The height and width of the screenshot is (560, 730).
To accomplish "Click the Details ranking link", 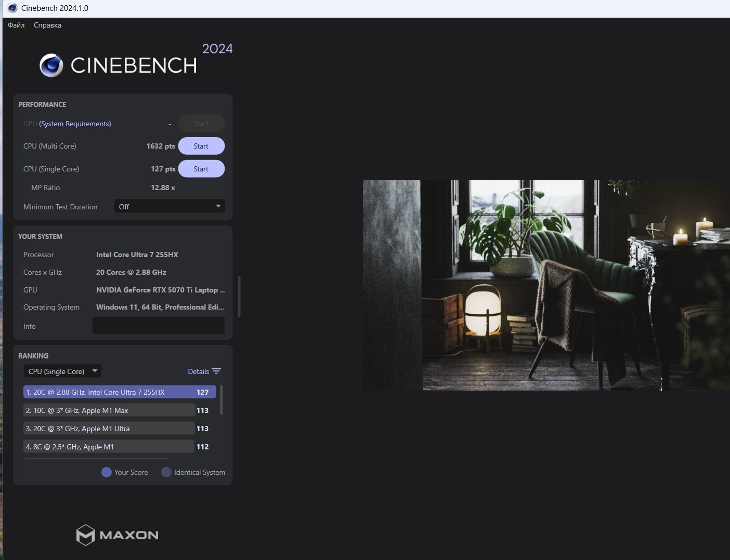I will (x=198, y=371).
